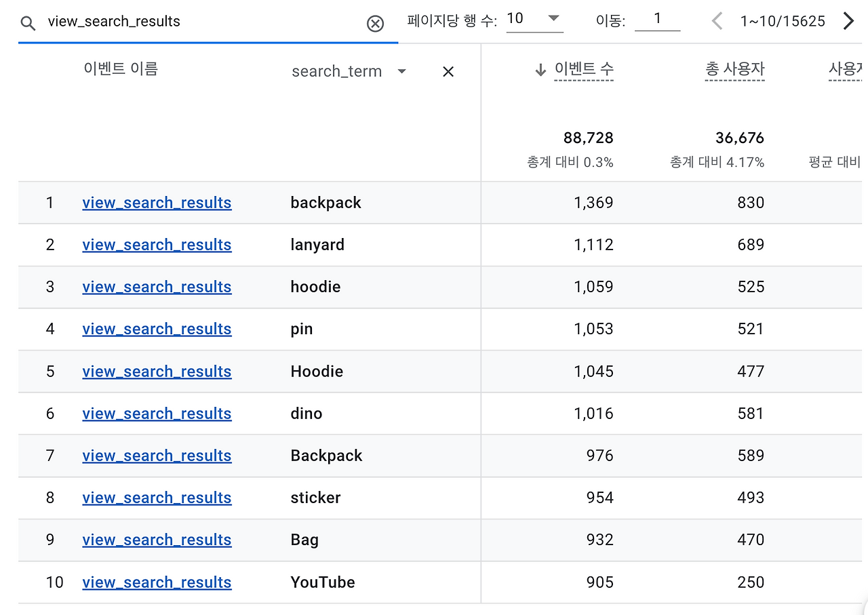The image size is (868, 615).
Task: Open the rows per page dropdown
Action: pos(535,19)
